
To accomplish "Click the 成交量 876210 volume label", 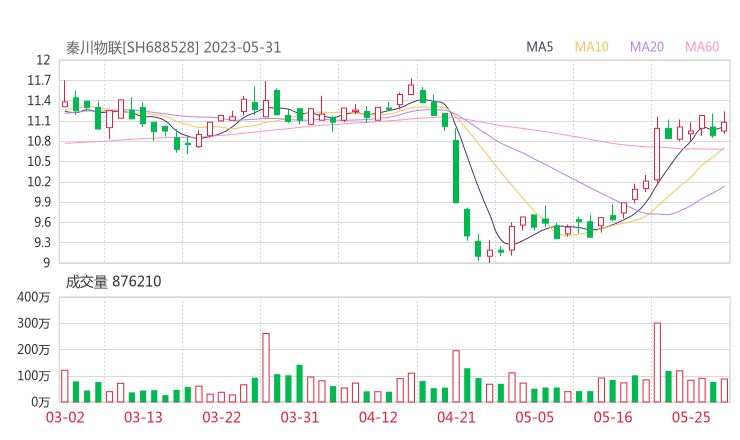I will [113, 282].
